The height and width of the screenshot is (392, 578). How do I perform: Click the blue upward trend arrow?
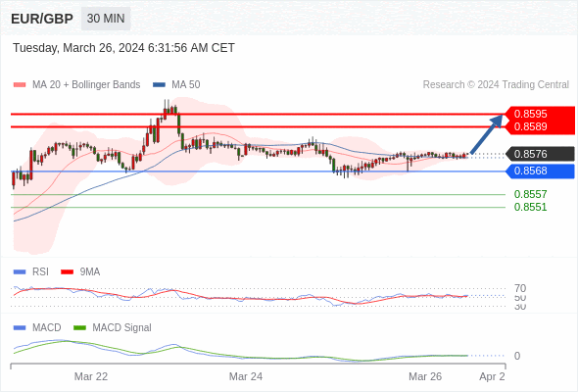[486, 134]
